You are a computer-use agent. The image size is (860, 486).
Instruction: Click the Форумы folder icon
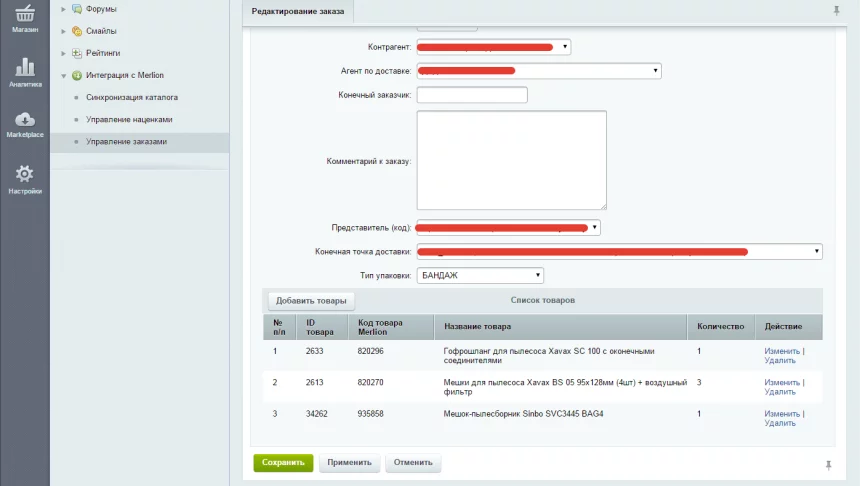tap(77, 9)
